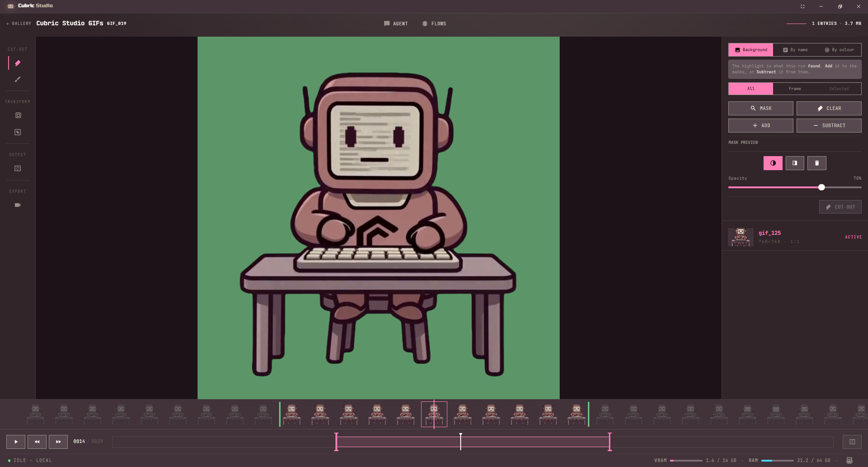The image size is (868, 467).
Task: Click the trash mask preview icon
Action: [x=817, y=163]
